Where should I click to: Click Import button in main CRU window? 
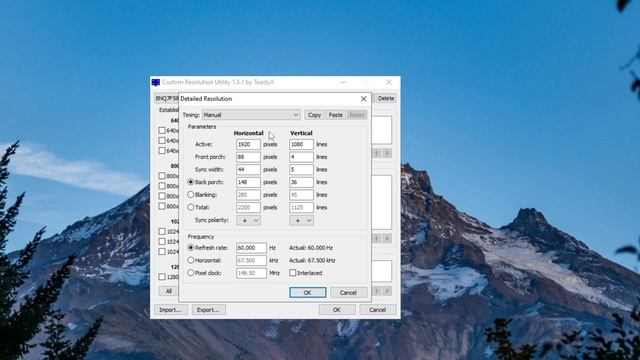[171, 310]
